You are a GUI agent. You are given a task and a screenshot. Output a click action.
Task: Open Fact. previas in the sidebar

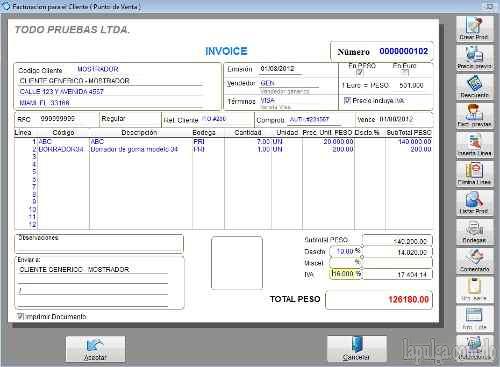click(x=475, y=116)
